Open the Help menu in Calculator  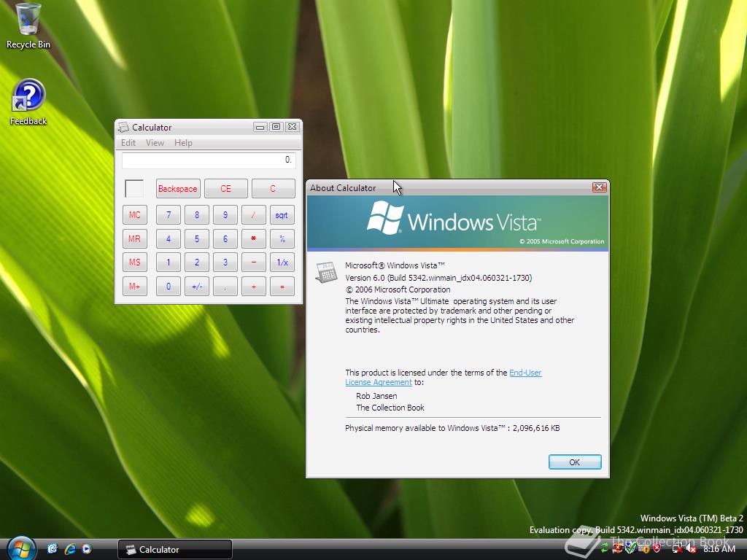click(x=183, y=143)
